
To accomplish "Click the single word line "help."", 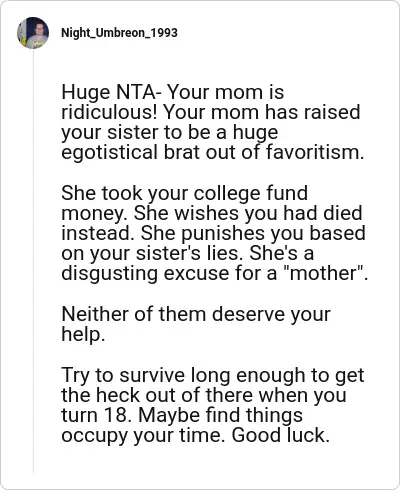I will click(83, 334).
